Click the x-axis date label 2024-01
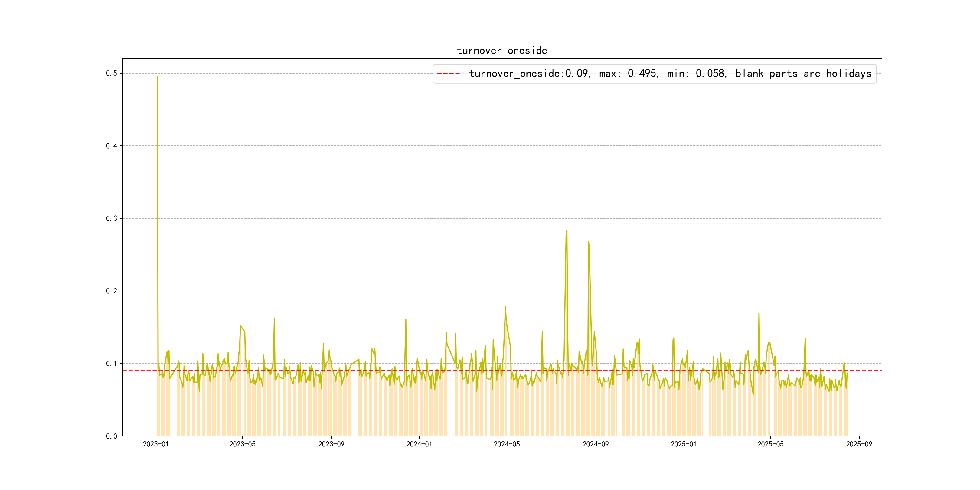Image resolution: width=980 pixels, height=490 pixels. [419, 444]
